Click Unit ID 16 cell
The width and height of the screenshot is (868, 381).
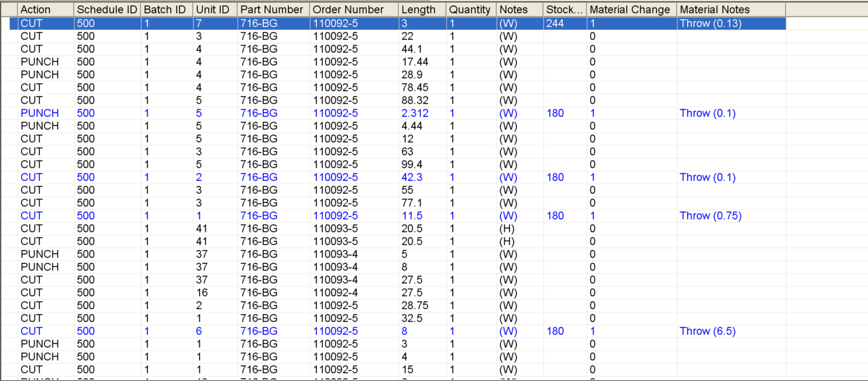201,292
